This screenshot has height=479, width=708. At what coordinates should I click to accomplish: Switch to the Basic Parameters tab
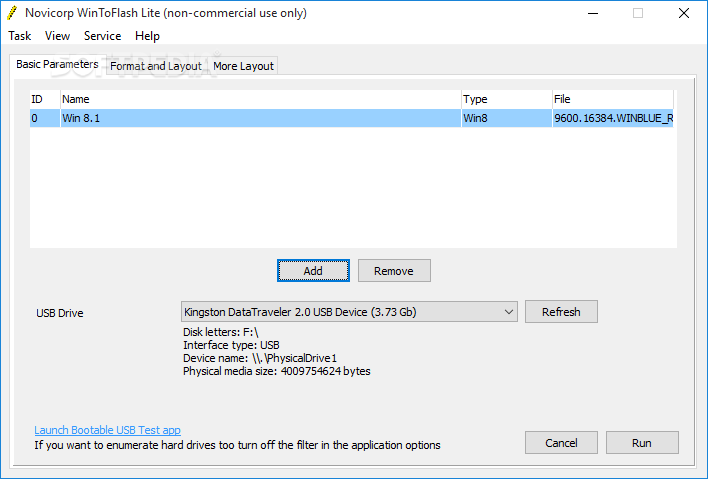tap(57, 65)
